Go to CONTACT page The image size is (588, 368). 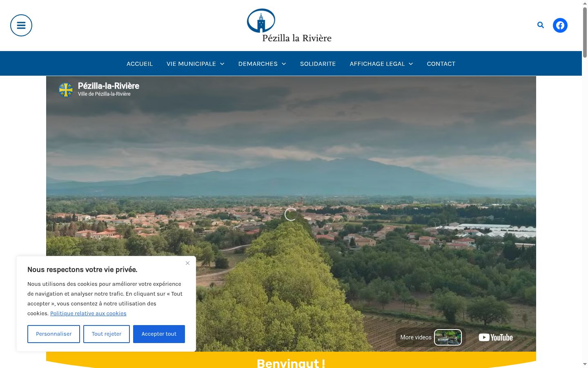tap(441, 64)
